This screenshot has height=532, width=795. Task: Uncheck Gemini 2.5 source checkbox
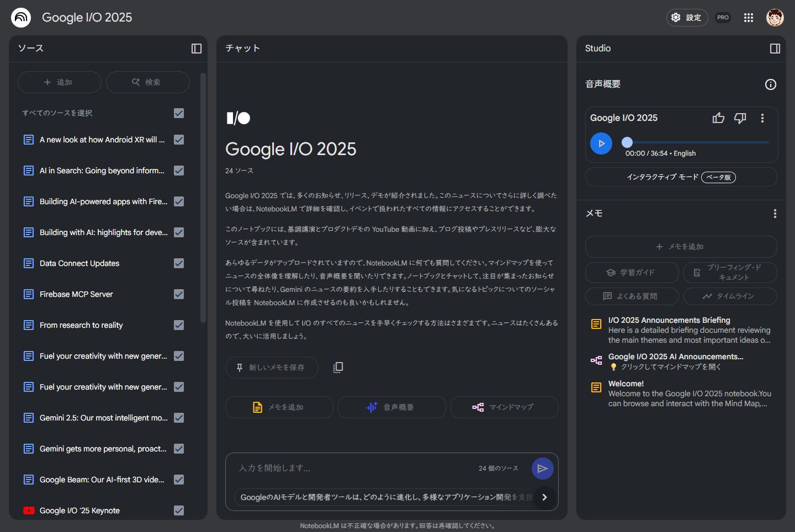179,418
